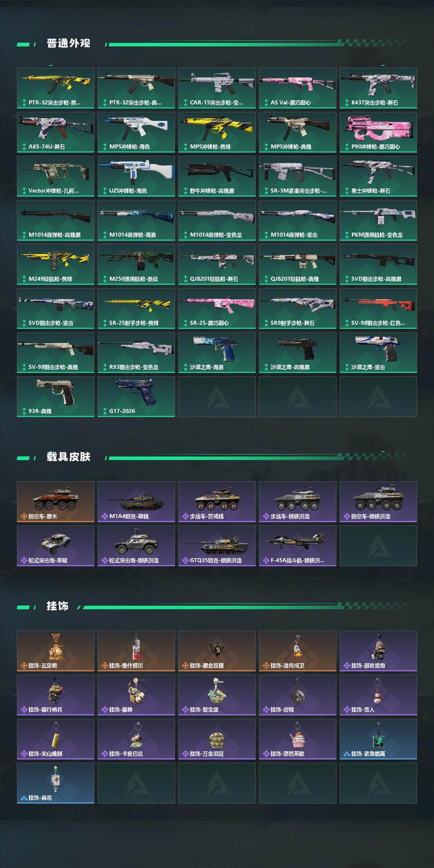Choose the M1A4坦克-凝视 tank skin
Viewport: 434px width, 868px height.
pyautogui.click(x=136, y=502)
